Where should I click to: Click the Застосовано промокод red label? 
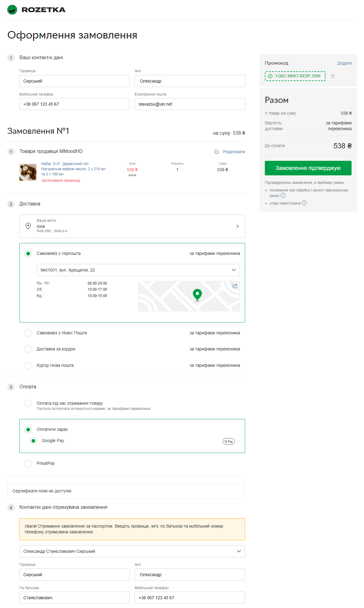click(x=61, y=181)
